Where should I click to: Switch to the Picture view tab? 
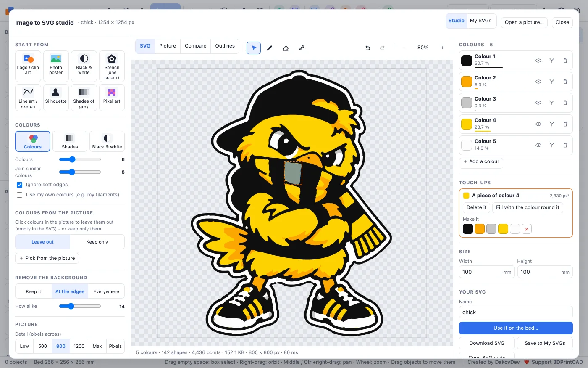(x=168, y=46)
